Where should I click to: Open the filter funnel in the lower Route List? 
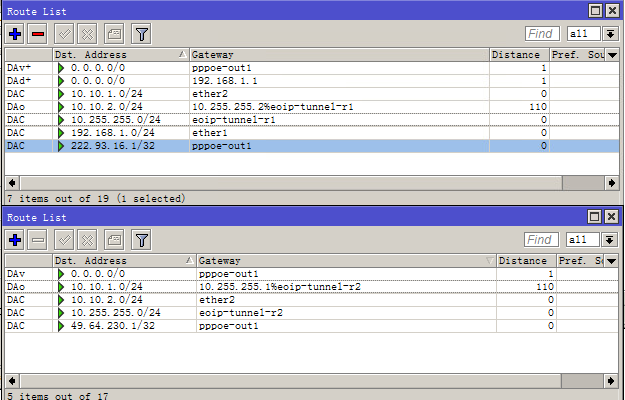pos(142,240)
